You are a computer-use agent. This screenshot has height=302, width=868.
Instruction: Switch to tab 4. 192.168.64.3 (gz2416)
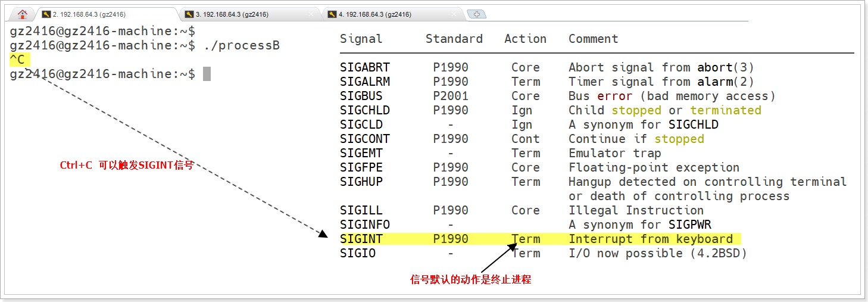click(375, 14)
